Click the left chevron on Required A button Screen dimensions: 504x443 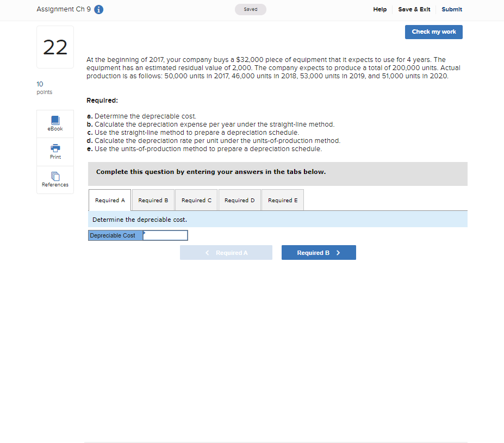tap(207, 252)
